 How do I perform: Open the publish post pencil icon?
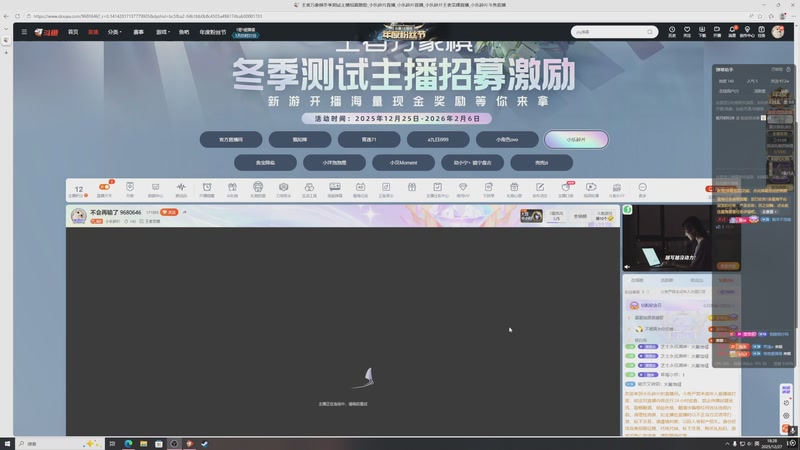540,189
